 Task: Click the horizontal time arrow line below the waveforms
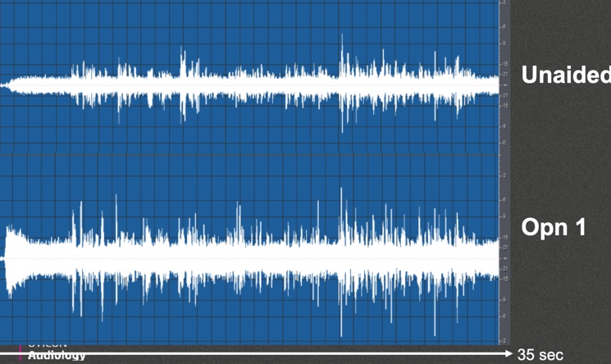pyautogui.click(x=255, y=354)
